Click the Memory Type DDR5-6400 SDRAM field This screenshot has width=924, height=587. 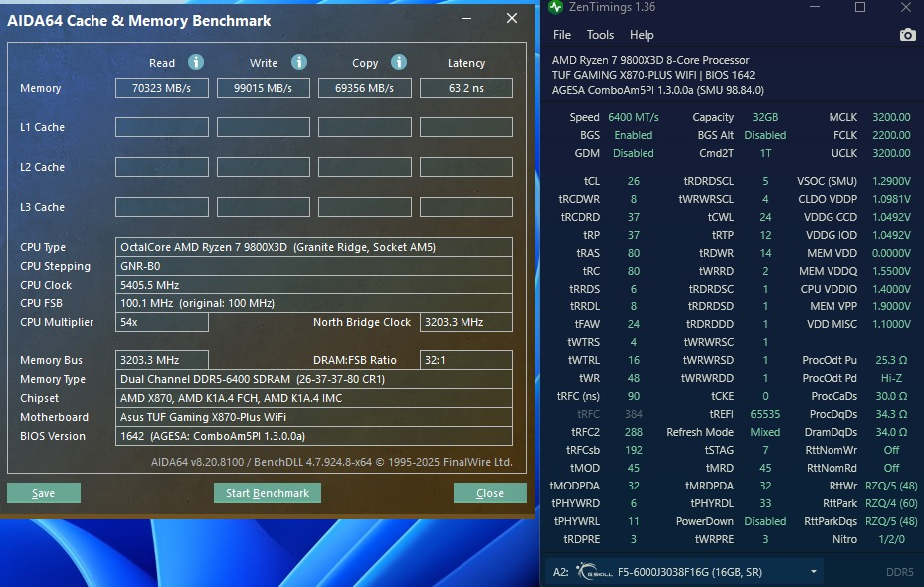pos(314,379)
